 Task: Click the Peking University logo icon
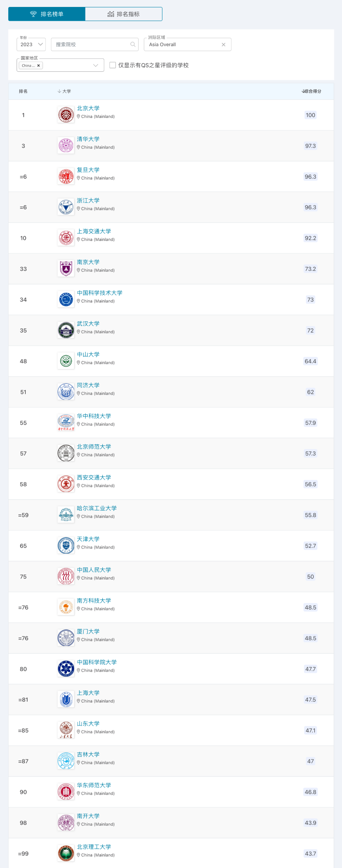click(66, 115)
